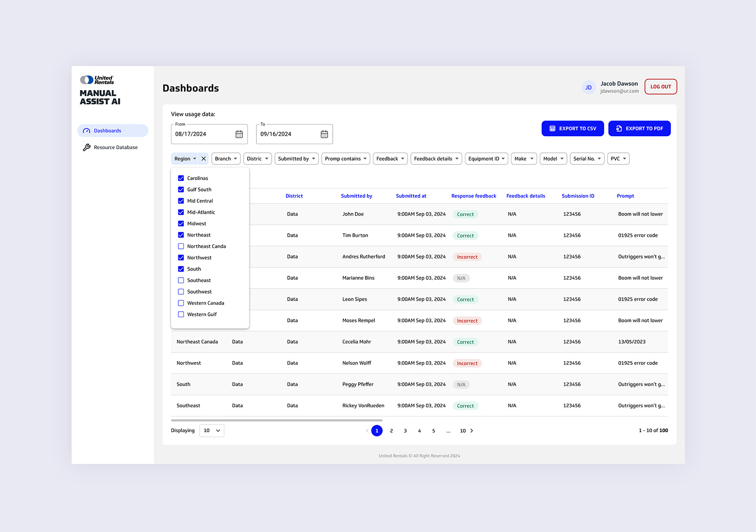Open the Feedback details filter dropdown
This screenshot has width=756, height=532.
click(x=436, y=159)
